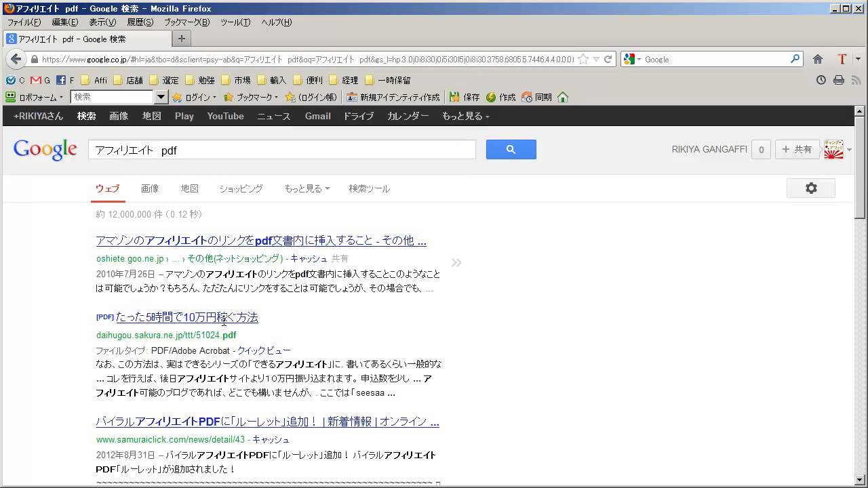Image resolution: width=868 pixels, height=488 pixels.
Task: Open the Firefox home page icon
Action: point(818,59)
